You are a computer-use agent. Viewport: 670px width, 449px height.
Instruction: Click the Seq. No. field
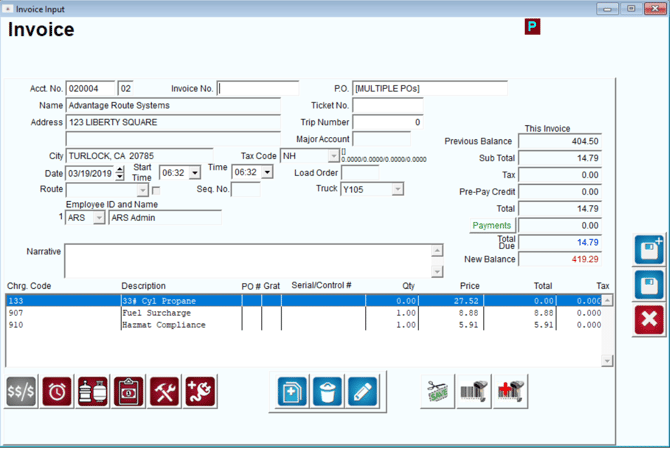(246, 189)
